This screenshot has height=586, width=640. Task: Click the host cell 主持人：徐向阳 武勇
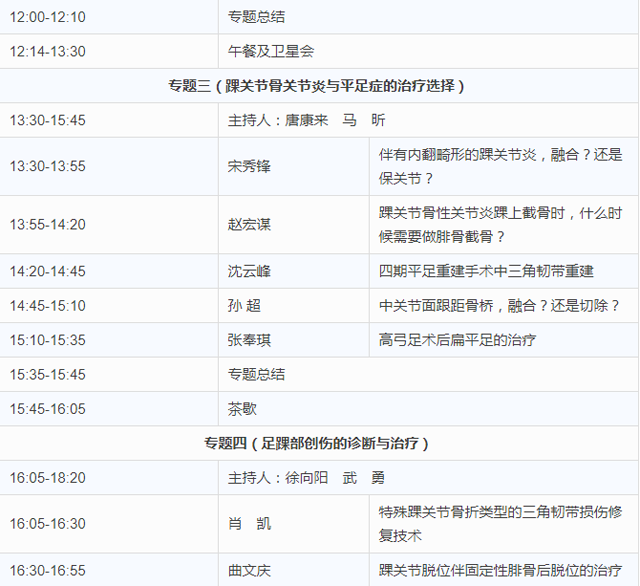click(x=306, y=478)
